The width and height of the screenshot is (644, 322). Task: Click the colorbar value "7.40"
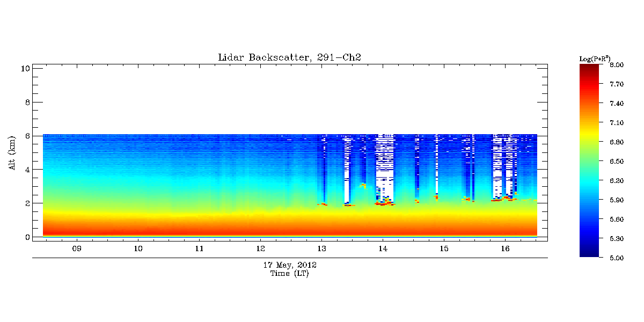click(617, 104)
